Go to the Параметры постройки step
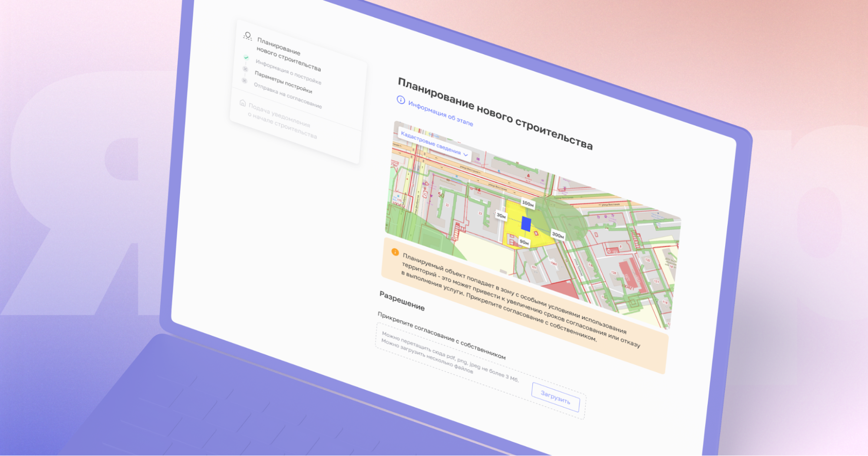The height and width of the screenshot is (456, 868). click(x=283, y=82)
